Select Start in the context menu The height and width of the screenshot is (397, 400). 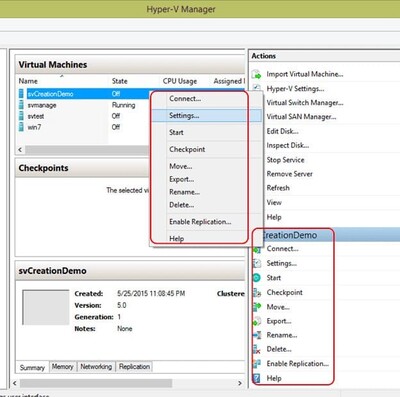pos(176,132)
